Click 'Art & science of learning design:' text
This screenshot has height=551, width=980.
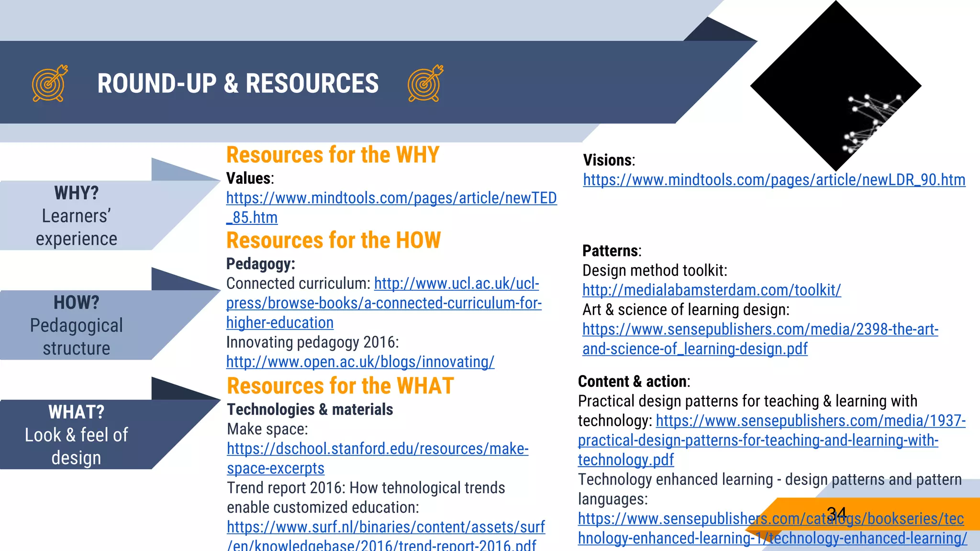point(686,310)
